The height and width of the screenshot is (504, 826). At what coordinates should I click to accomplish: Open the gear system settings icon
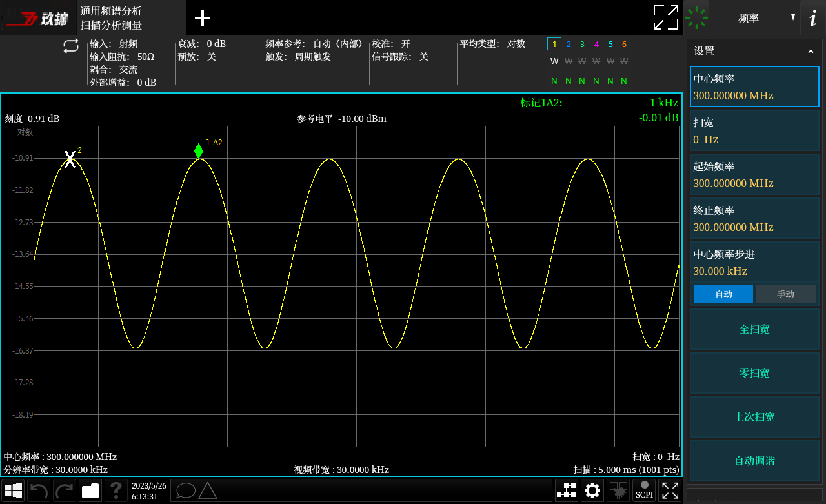(592, 490)
